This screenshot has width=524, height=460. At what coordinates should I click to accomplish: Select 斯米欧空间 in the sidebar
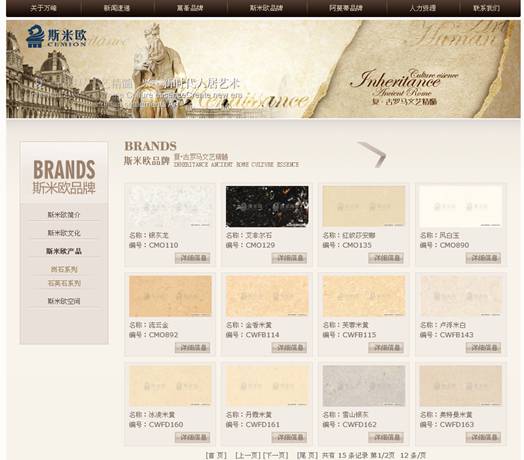pyautogui.click(x=64, y=301)
